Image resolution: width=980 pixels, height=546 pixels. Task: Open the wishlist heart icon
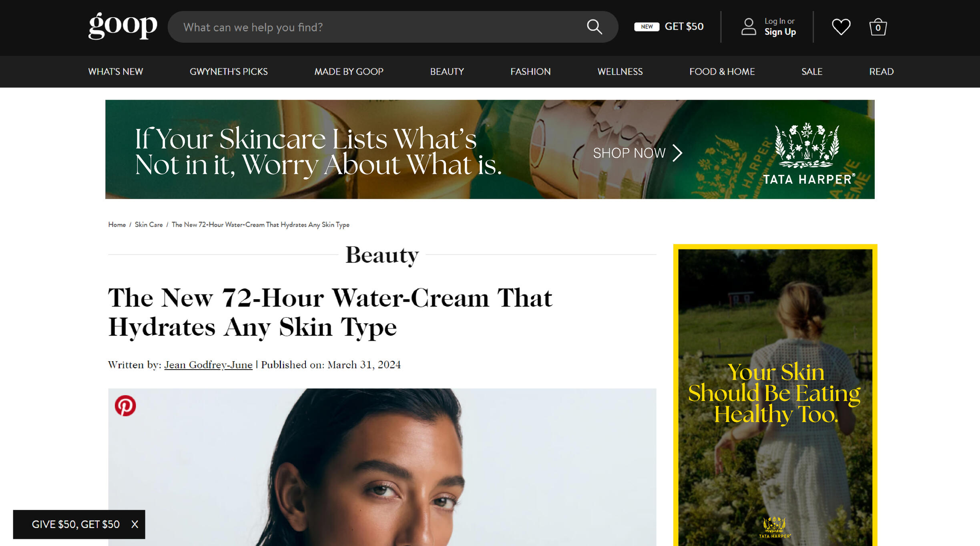point(841,27)
